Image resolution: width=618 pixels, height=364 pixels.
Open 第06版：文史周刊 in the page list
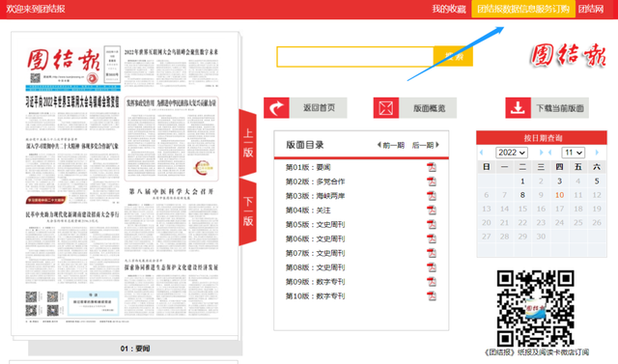pos(315,238)
